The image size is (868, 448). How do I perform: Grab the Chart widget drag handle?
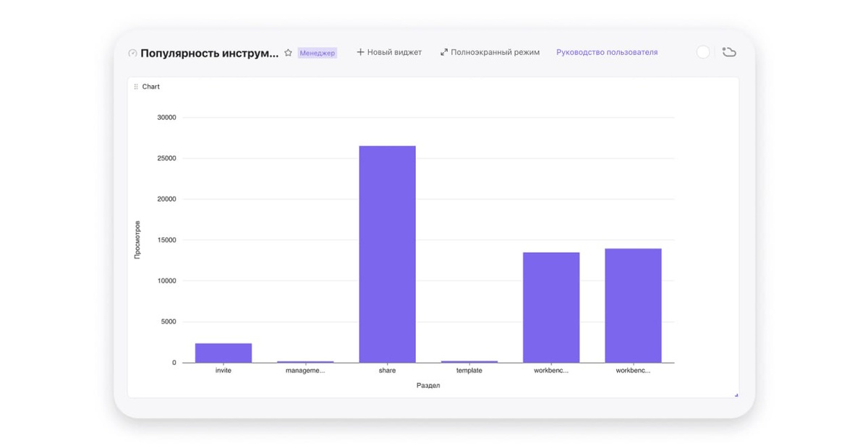tap(136, 87)
